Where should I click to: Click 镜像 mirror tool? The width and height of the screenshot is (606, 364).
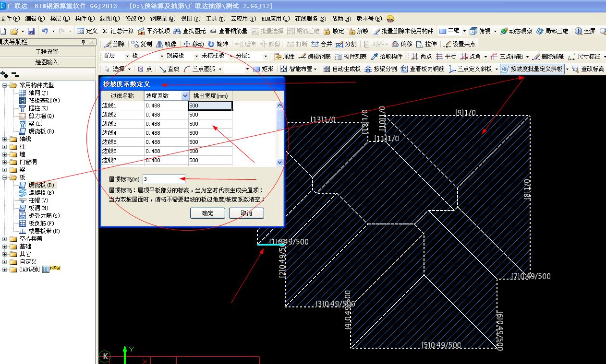tap(166, 44)
